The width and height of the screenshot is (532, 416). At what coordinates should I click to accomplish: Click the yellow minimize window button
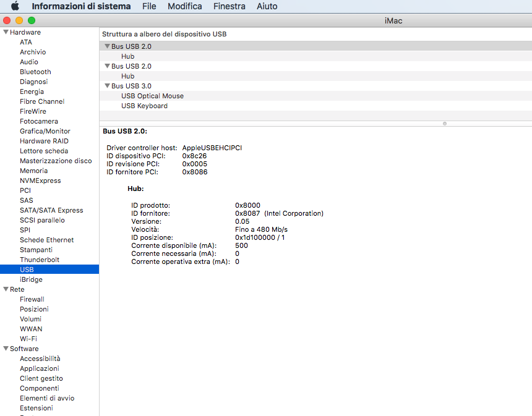pyautogui.click(x=19, y=20)
